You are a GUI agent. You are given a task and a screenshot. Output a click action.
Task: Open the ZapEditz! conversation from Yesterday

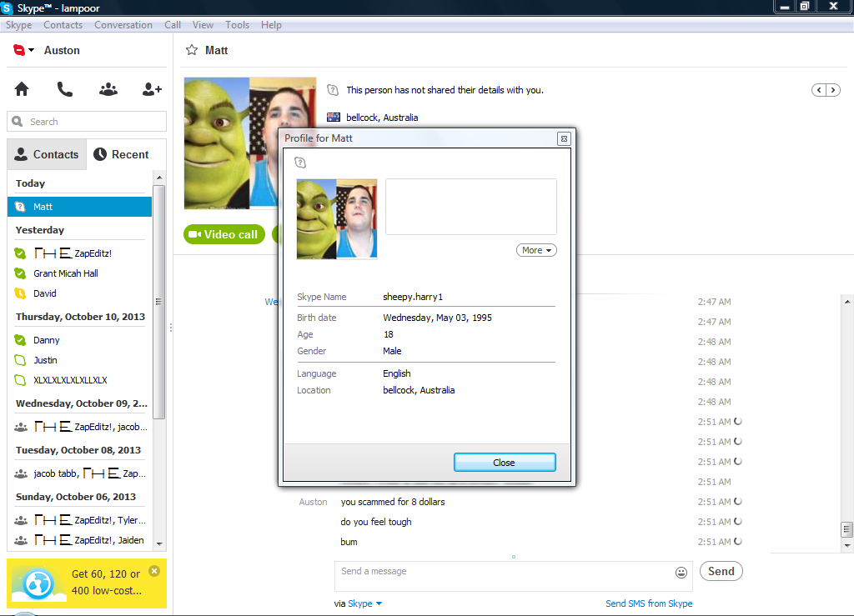pos(79,253)
